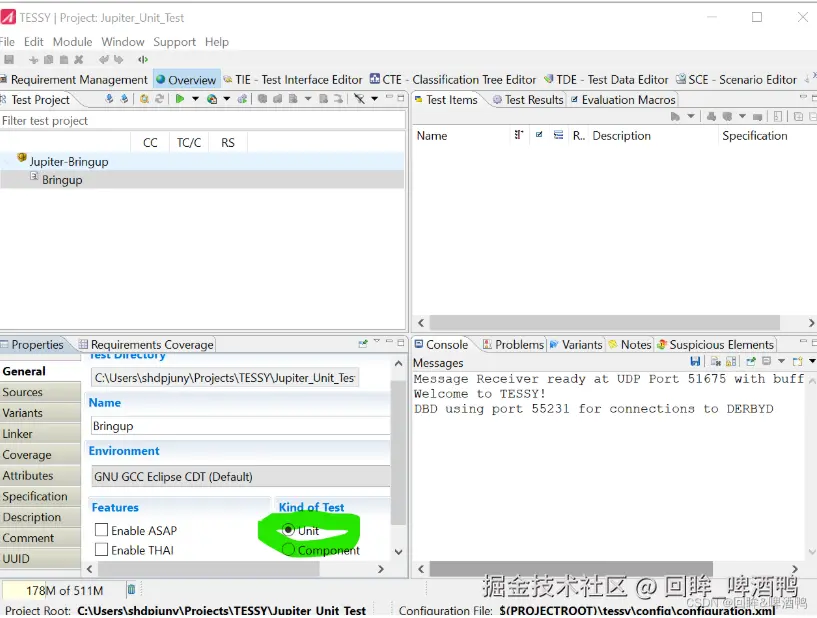Screen dimensions: 817x618
Task: Click the filter icon in Test Project toolbar
Action: click(360, 98)
